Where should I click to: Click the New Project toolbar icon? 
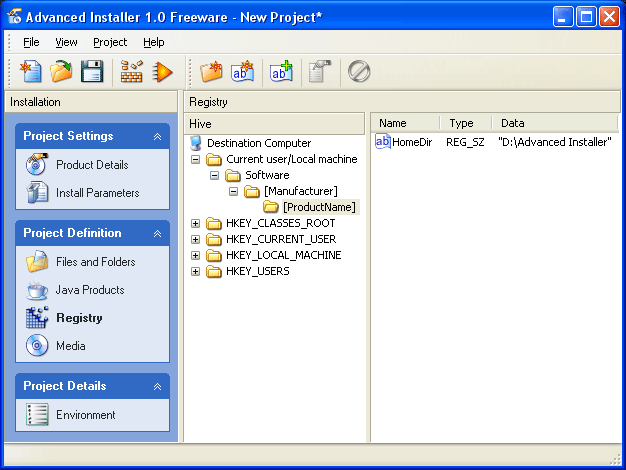click(31, 72)
